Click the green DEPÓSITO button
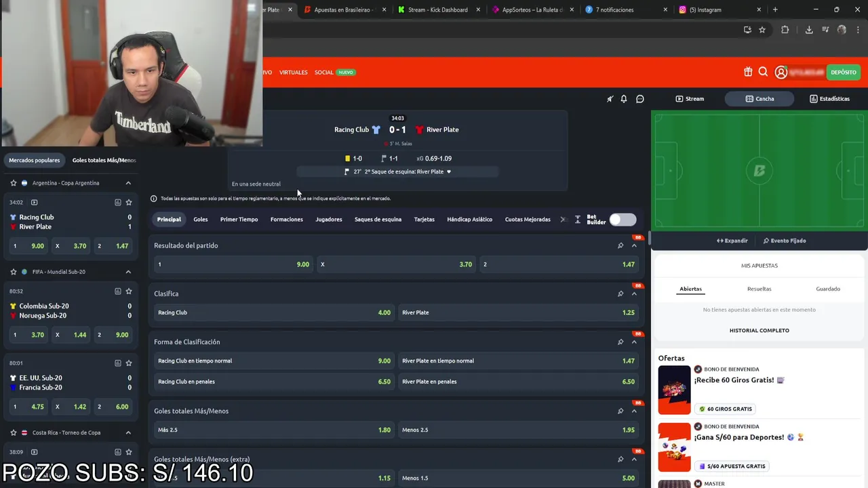The width and height of the screenshot is (868, 488). [x=844, y=72]
